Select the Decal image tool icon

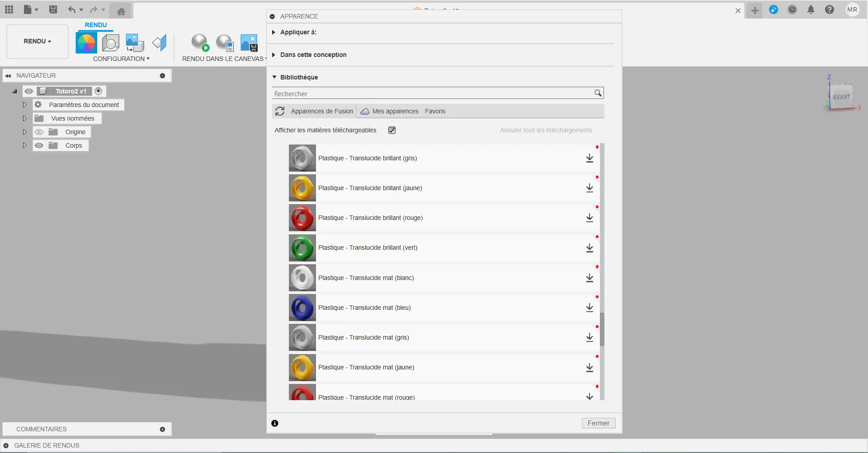(135, 43)
